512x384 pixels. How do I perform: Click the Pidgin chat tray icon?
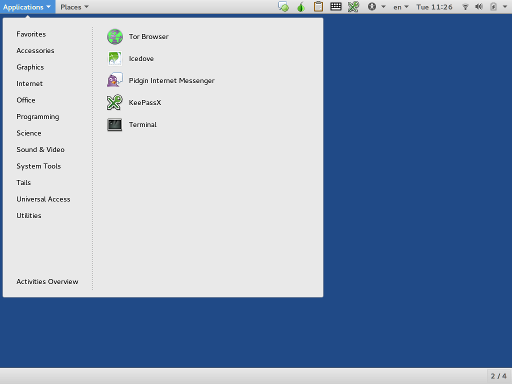[x=283, y=7]
